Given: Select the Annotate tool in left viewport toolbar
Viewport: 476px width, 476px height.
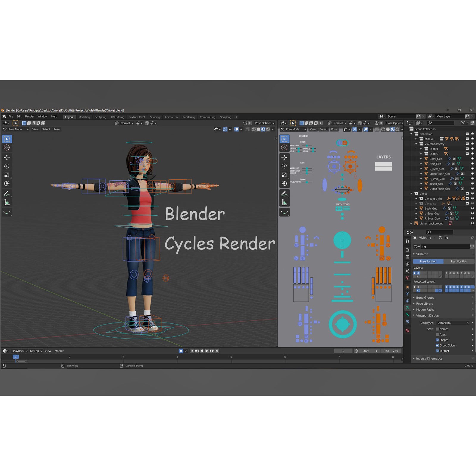Looking at the screenshot, I should pos(7,194).
